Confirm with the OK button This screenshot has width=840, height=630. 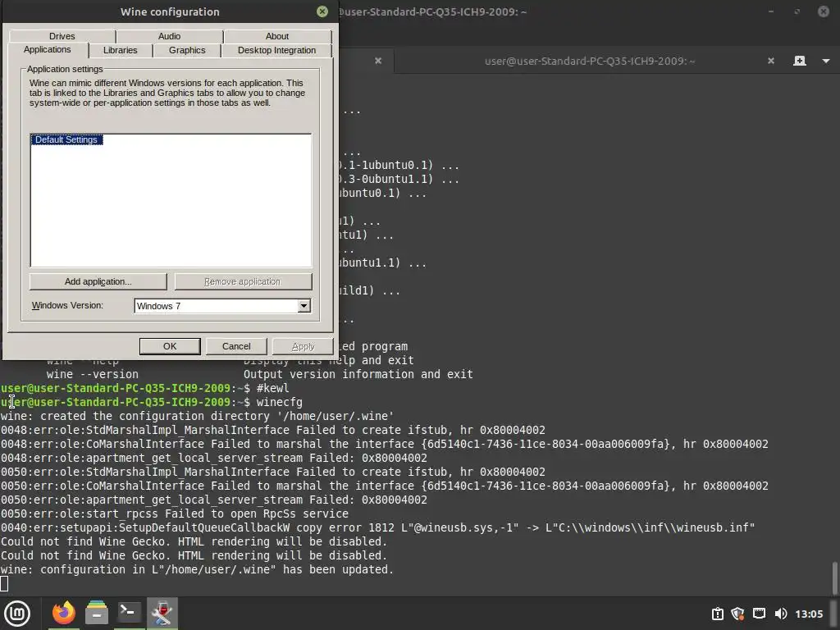click(170, 346)
